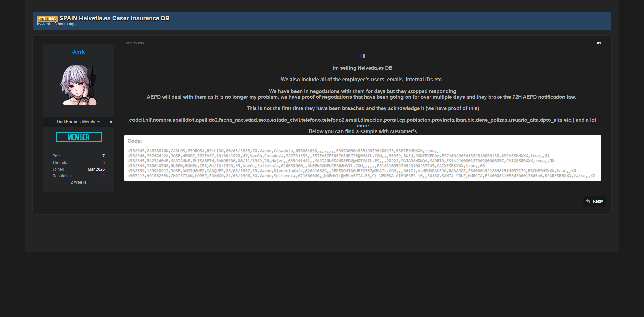Select the DarkForums Members group label

point(78,122)
